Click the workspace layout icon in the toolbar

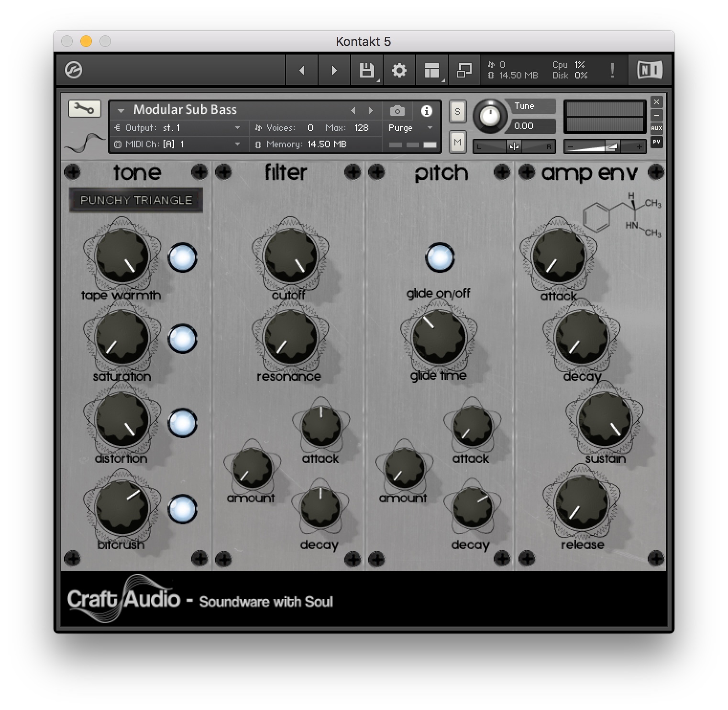[x=431, y=70]
